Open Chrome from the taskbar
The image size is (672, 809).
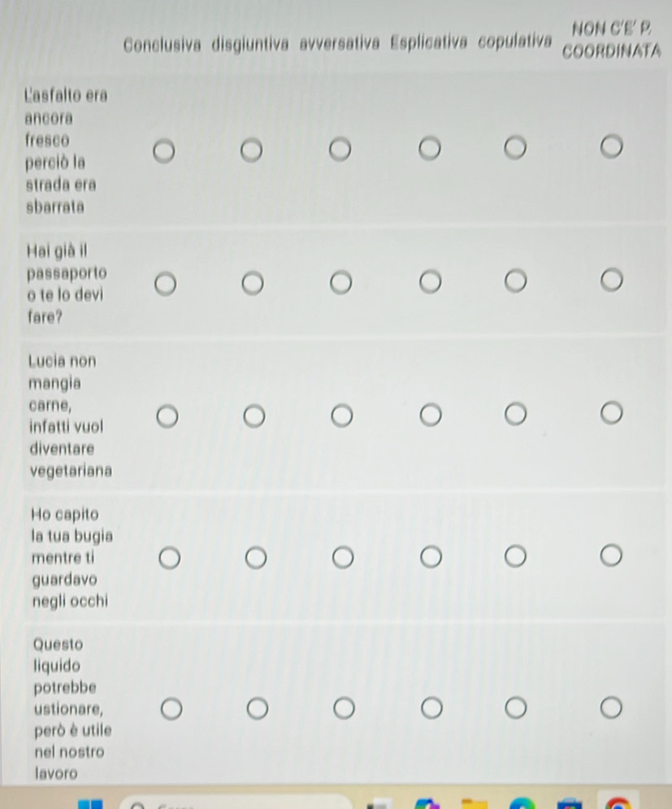pos(618,803)
